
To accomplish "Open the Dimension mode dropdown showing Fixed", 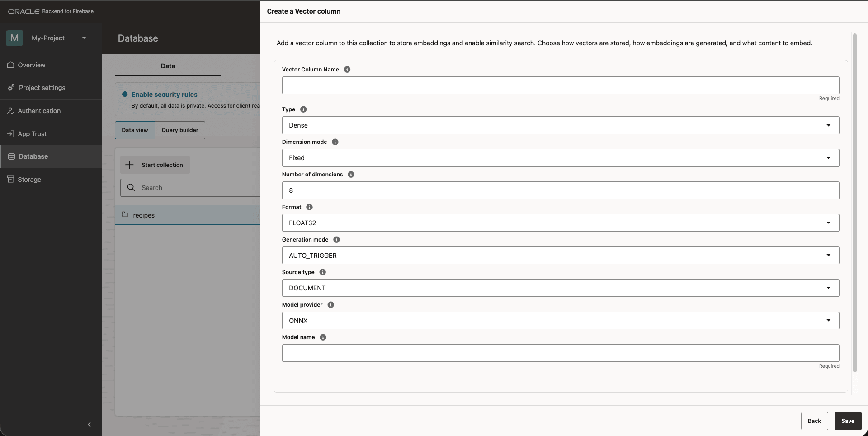I will click(561, 158).
